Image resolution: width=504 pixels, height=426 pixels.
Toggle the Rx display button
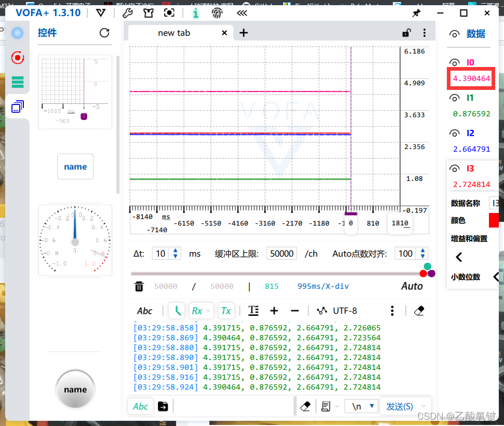tap(197, 311)
